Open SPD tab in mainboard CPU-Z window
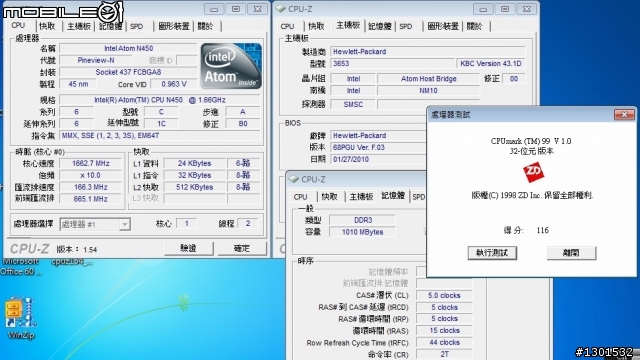 click(406, 26)
